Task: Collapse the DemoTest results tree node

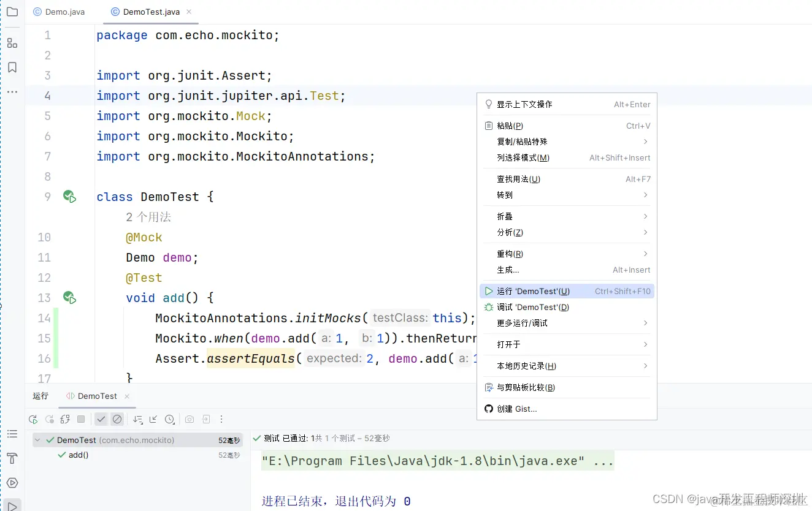Action: pos(38,441)
